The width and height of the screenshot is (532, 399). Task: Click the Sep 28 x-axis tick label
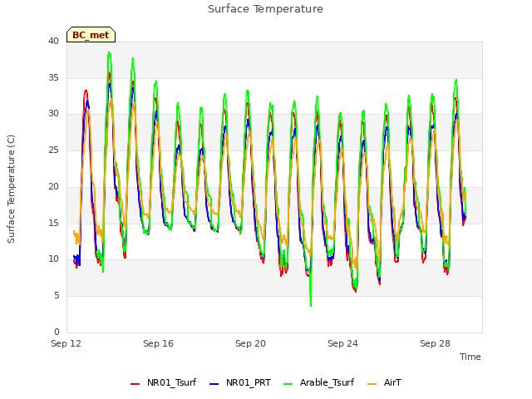point(435,343)
